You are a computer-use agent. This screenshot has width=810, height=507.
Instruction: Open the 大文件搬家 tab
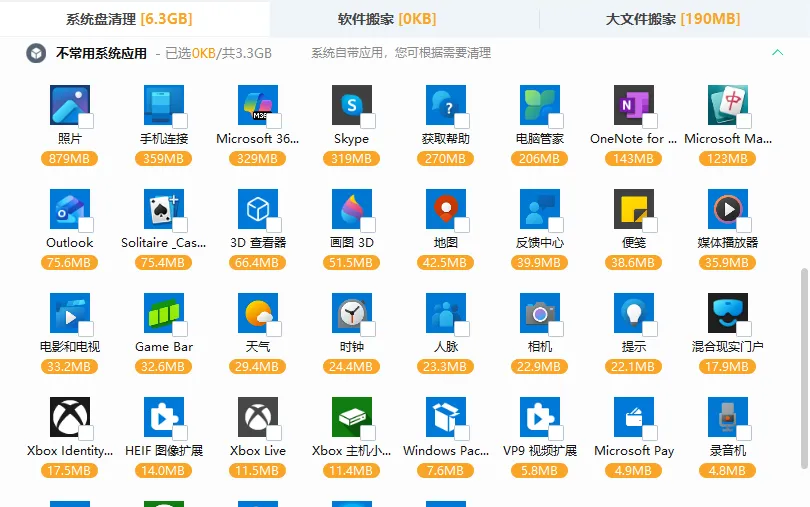pos(673,19)
